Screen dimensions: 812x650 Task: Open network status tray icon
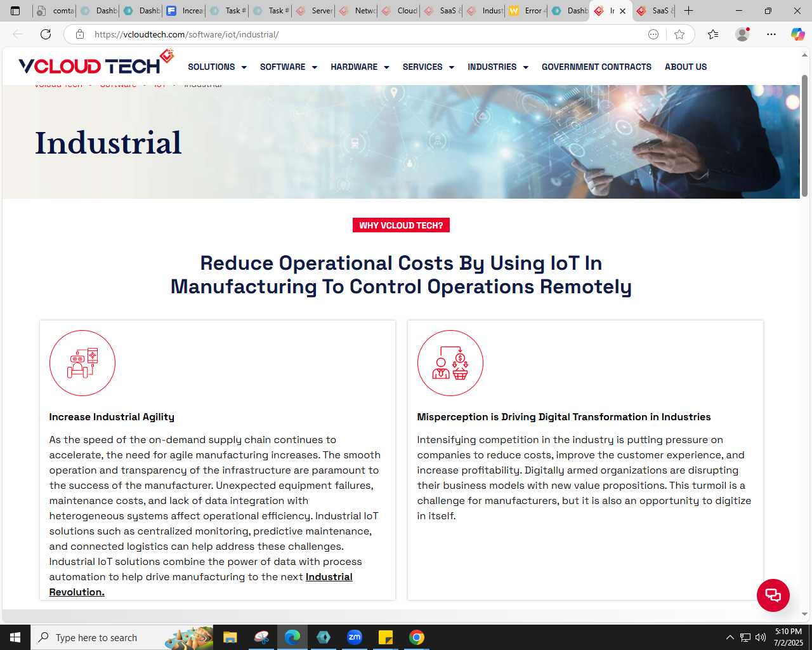click(x=745, y=637)
